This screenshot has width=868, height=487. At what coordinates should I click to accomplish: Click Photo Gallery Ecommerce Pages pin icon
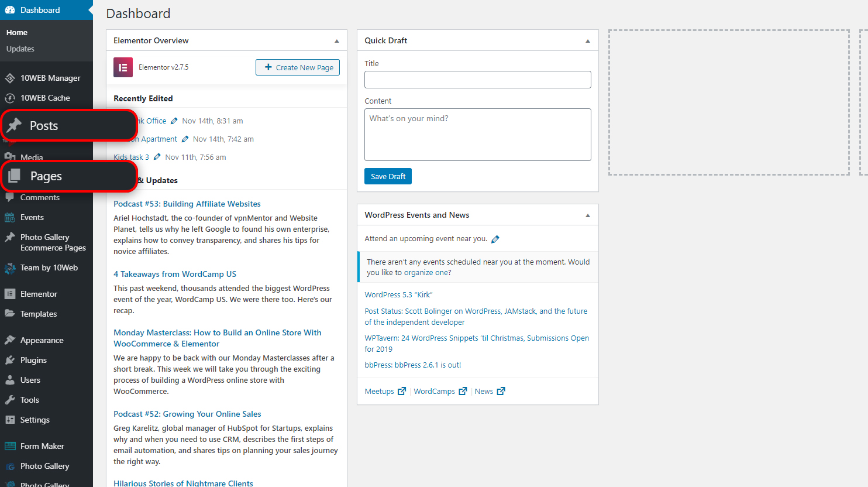[10, 237]
